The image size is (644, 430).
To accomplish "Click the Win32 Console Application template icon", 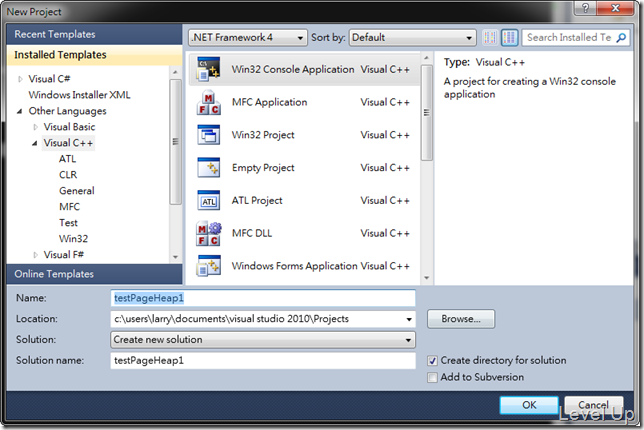I will click(x=209, y=69).
